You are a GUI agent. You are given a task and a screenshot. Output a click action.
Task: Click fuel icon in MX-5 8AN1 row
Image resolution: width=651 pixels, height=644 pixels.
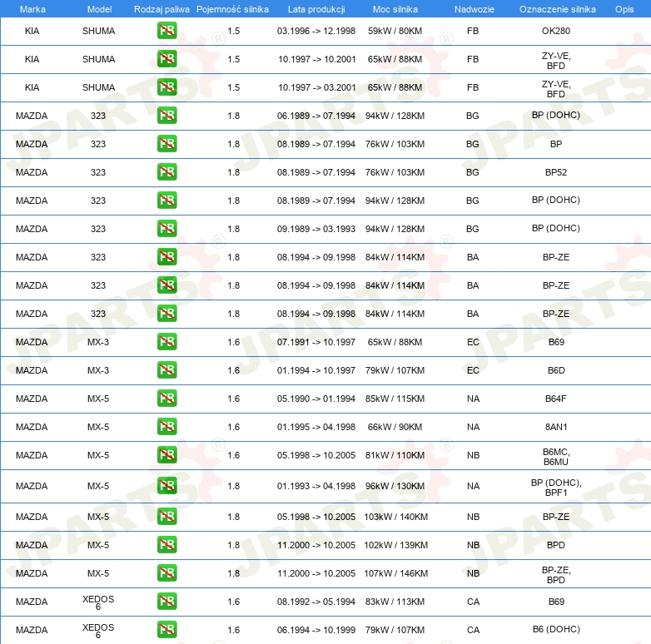point(166,427)
